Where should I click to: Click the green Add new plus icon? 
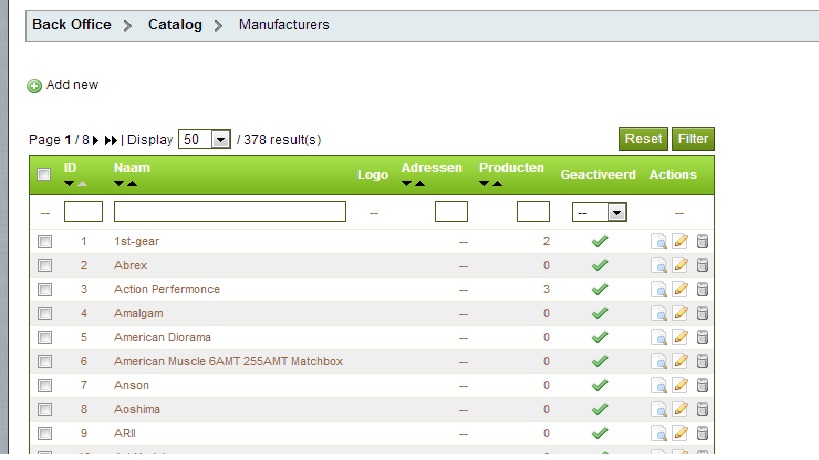pos(34,86)
